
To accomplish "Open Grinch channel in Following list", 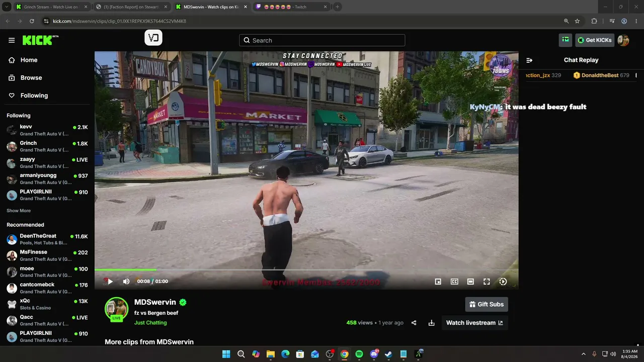I will [47, 146].
